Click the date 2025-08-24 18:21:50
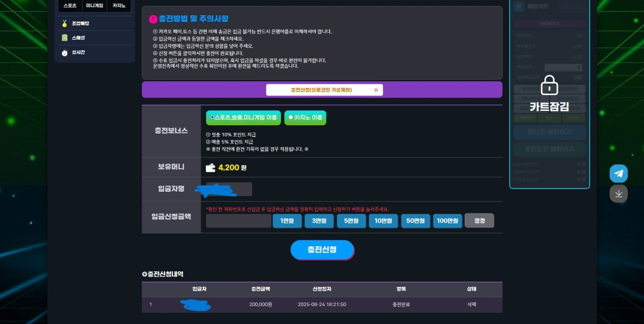This screenshot has width=644, height=324. pos(322,305)
